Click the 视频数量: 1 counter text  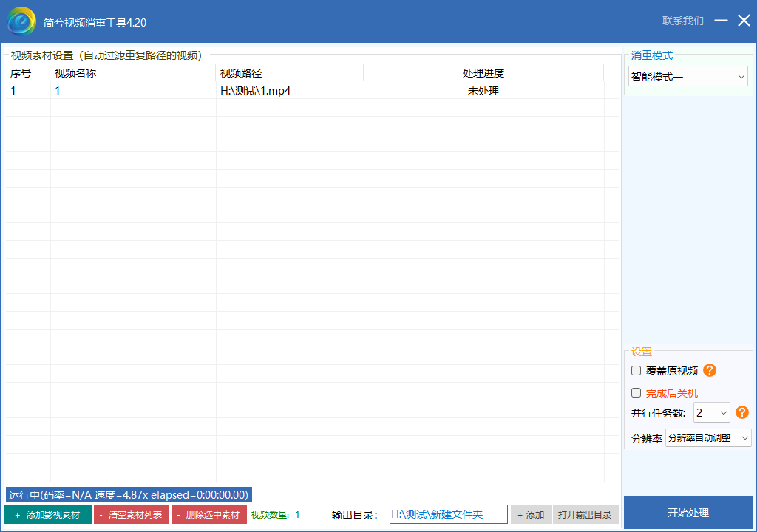point(275,514)
